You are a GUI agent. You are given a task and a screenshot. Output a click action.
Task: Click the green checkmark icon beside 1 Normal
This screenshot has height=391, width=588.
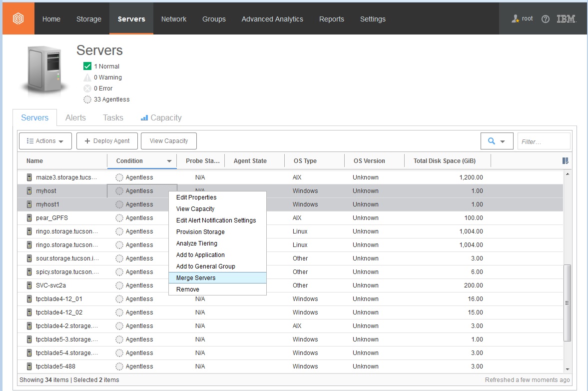[87, 66]
